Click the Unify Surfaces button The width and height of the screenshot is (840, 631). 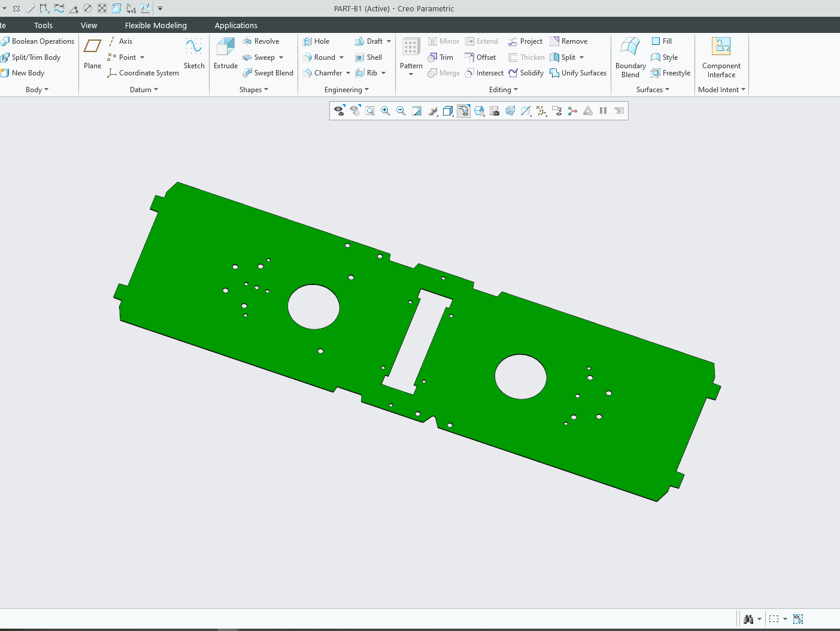tap(578, 73)
